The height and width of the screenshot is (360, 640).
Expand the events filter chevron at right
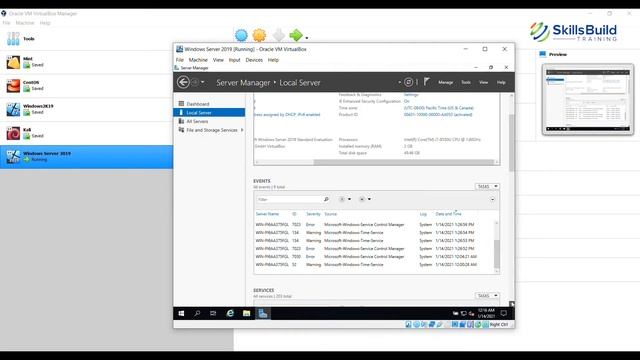pos(492,199)
